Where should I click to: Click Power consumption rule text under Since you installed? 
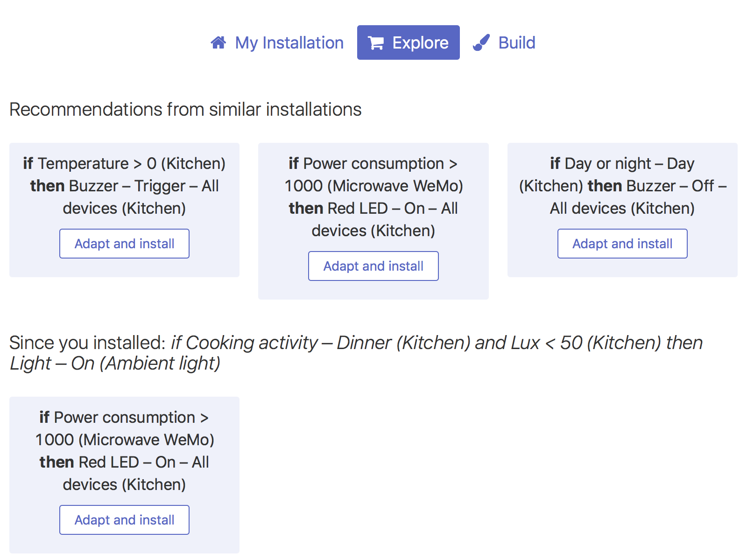pyautogui.click(x=124, y=440)
